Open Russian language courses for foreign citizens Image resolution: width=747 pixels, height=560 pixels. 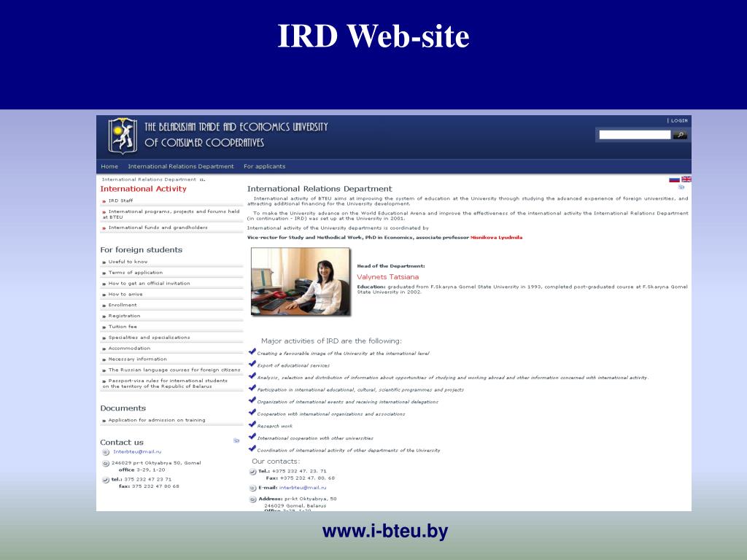click(x=174, y=370)
